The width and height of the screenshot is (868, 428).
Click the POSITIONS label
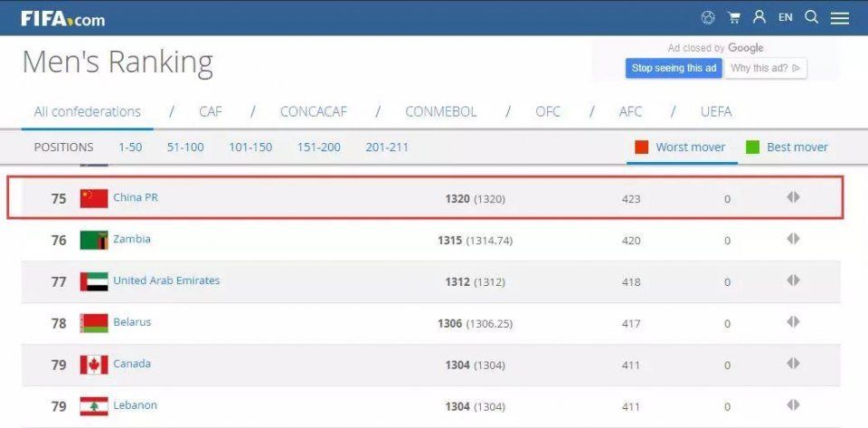click(x=63, y=147)
